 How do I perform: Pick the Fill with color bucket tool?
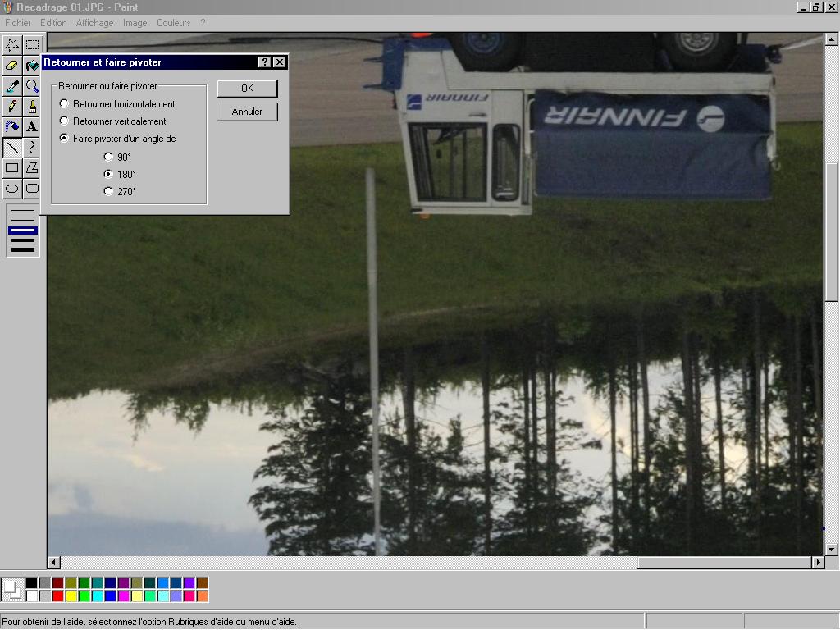[x=32, y=65]
